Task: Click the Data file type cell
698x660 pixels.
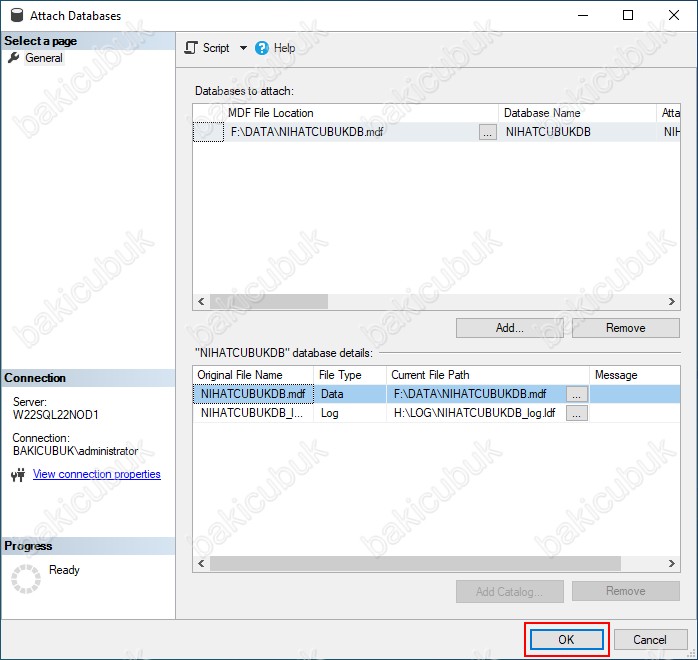Action: [350, 394]
